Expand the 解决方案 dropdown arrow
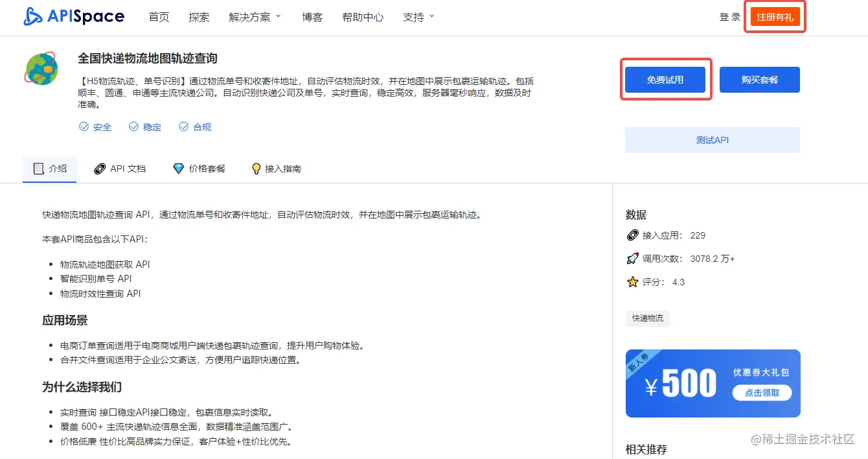 pyautogui.click(x=279, y=16)
